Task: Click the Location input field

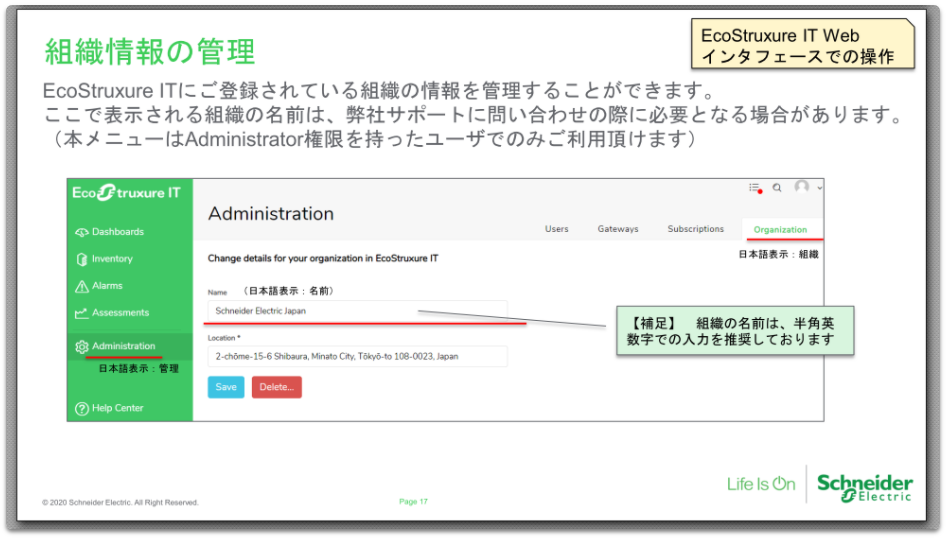Action: 357,357
